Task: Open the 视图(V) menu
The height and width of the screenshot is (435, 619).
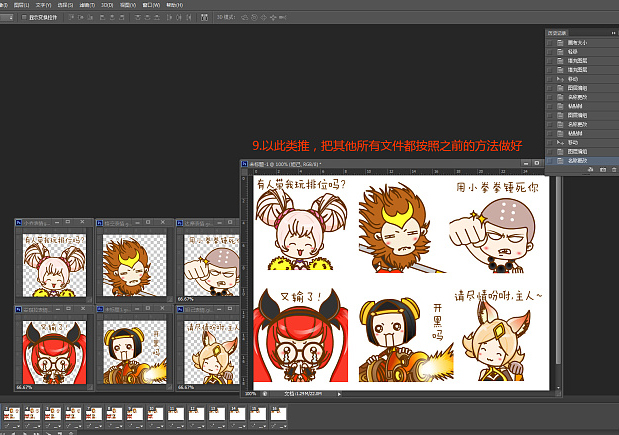Action: 128,5
